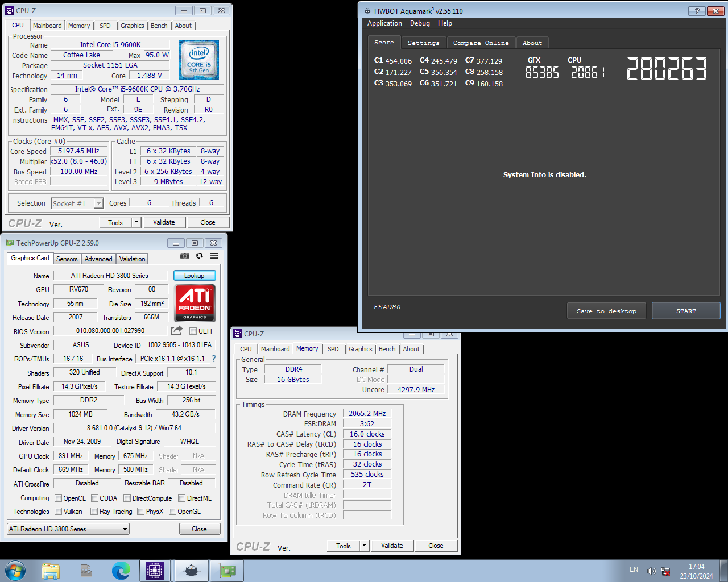This screenshot has height=582, width=728.
Task: Click the server-like taskbar icon next to Explorer
Action: [86, 571]
